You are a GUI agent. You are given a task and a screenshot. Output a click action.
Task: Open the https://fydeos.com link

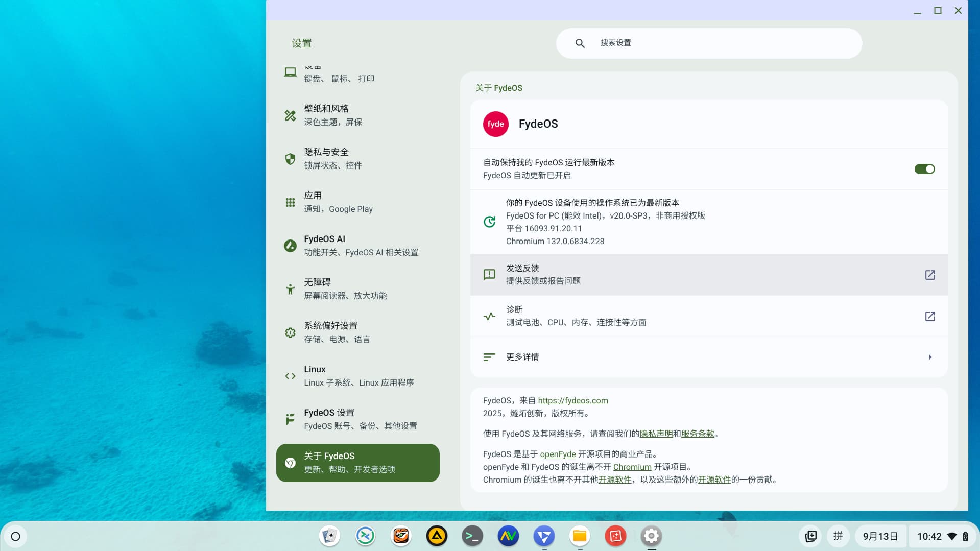[573, 400]
